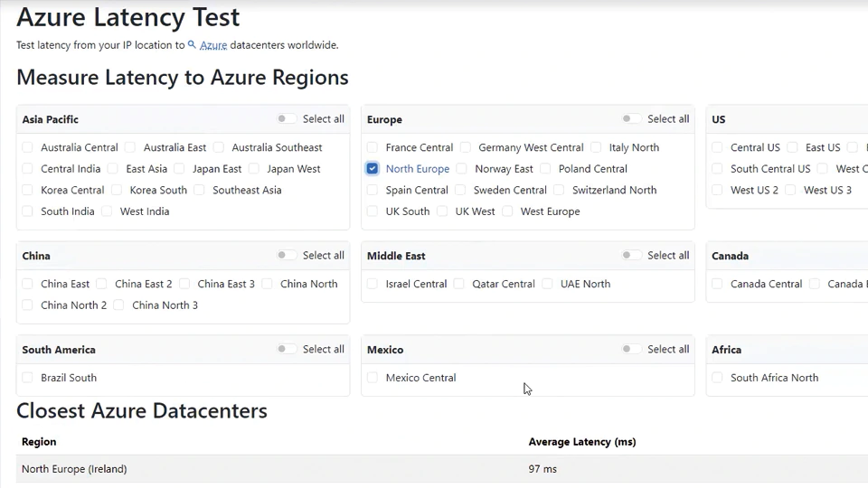This screenshot has width=868, height=488.
Task: Check the Central US checkbox
Action: point(717,147)
